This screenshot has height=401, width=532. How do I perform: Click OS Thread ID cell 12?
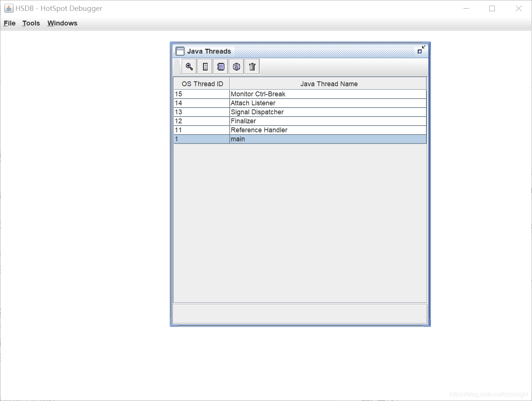click(x=202, y=121)
